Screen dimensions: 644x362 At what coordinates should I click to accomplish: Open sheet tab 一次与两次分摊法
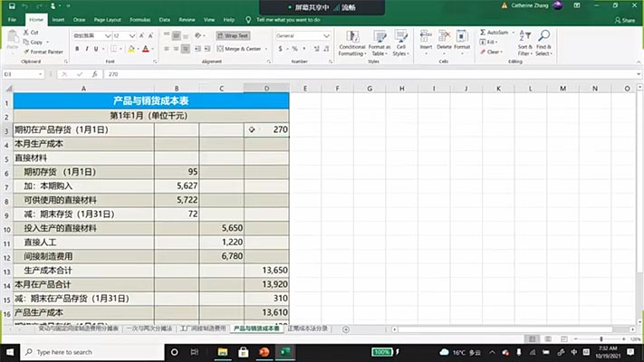149,329
